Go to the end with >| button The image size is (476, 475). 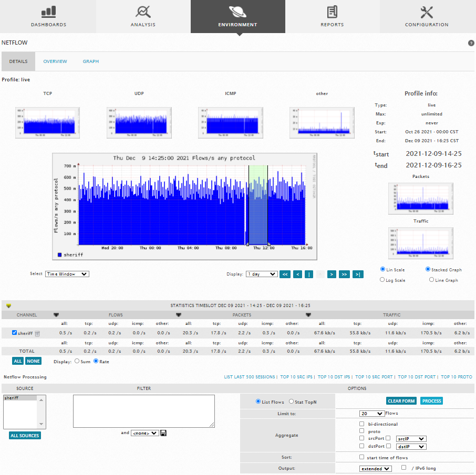358,274
